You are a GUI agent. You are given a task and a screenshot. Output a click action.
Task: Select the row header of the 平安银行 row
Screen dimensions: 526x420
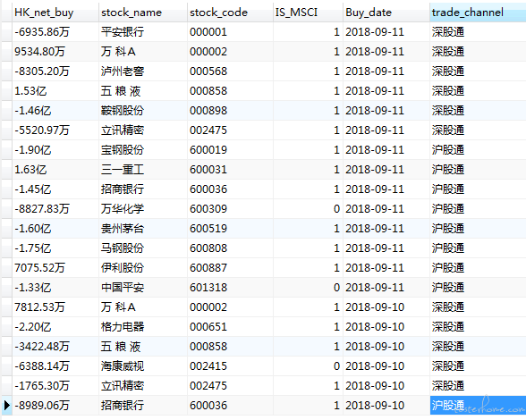point(7,32)
